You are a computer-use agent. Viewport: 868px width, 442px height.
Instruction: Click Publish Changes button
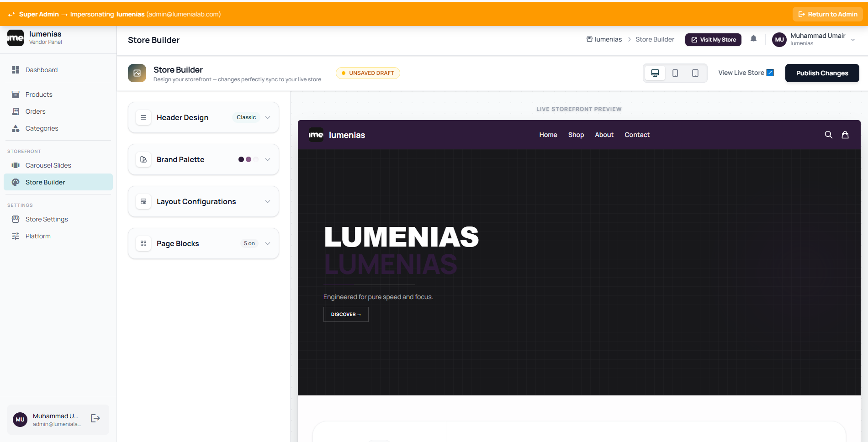(822, 73)
